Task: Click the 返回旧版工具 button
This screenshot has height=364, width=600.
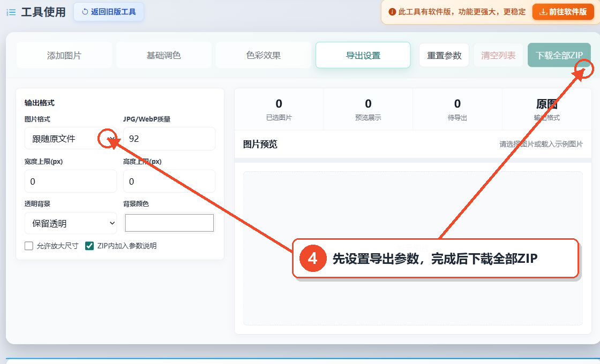Action: (x=109, y=12)
